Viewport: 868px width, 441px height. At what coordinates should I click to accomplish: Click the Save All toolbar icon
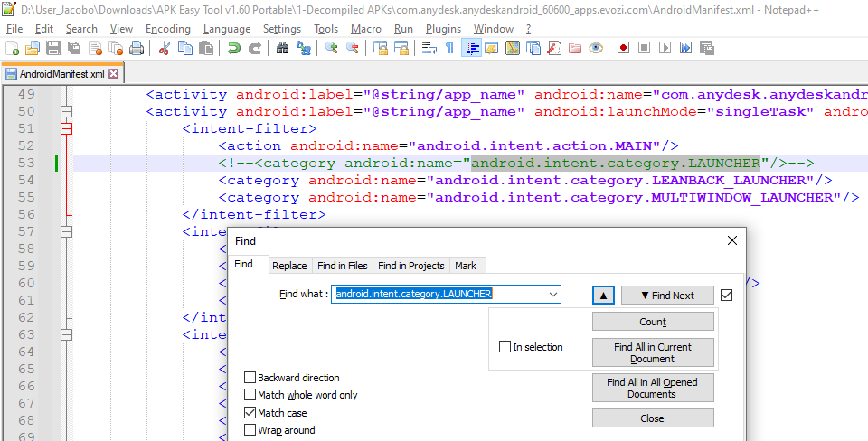pos(73,48)
